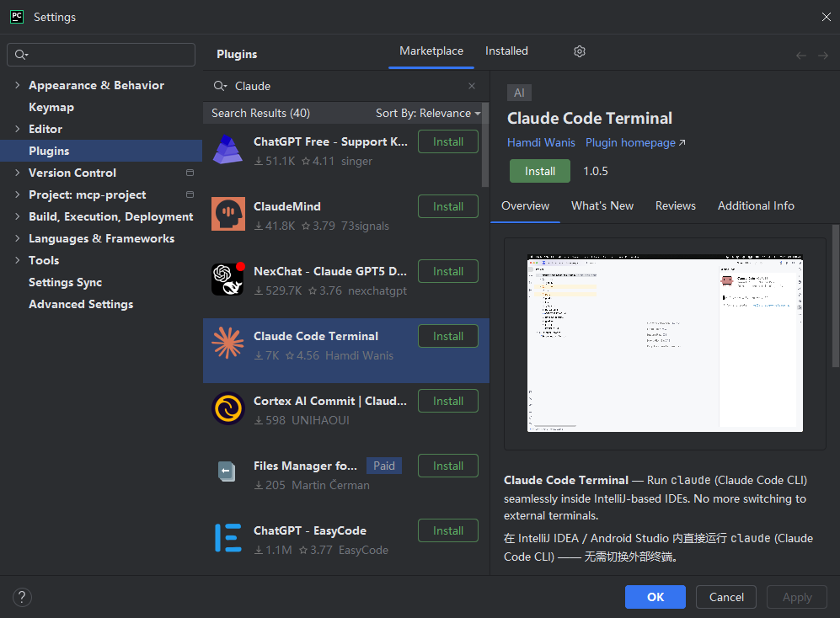Open the help question mark button
Screen dimensions: 840x618
click(22, 597)
